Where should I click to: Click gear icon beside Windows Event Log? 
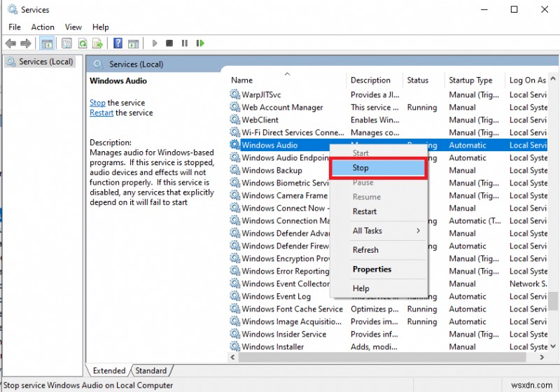pyautogui.click(x=234, y=295)
